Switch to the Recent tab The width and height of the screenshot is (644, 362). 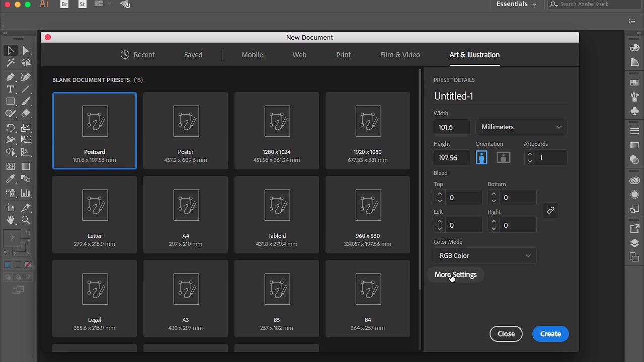[138, 55]
